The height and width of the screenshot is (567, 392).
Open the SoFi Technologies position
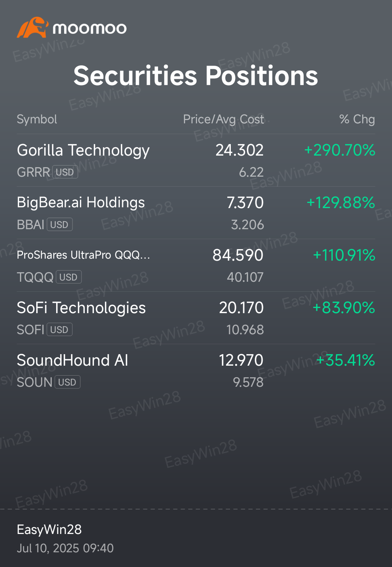click(x=196, y=318)
